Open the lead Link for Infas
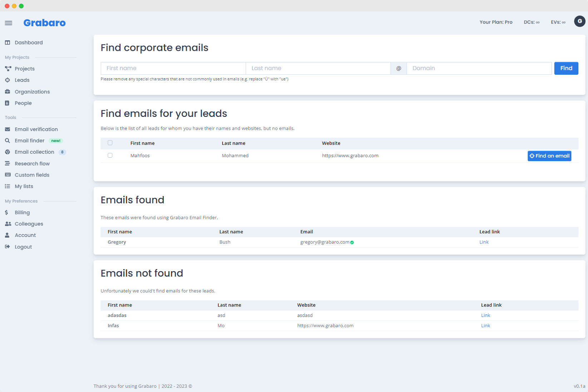This screenshot has width=588, height=392. click(x=485, y=326)
